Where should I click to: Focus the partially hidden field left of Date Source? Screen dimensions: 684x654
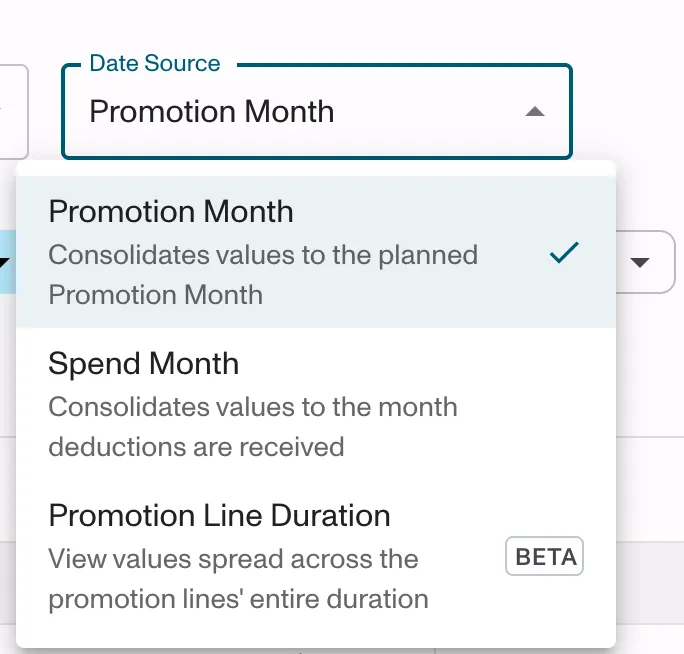tap(14, 112)
